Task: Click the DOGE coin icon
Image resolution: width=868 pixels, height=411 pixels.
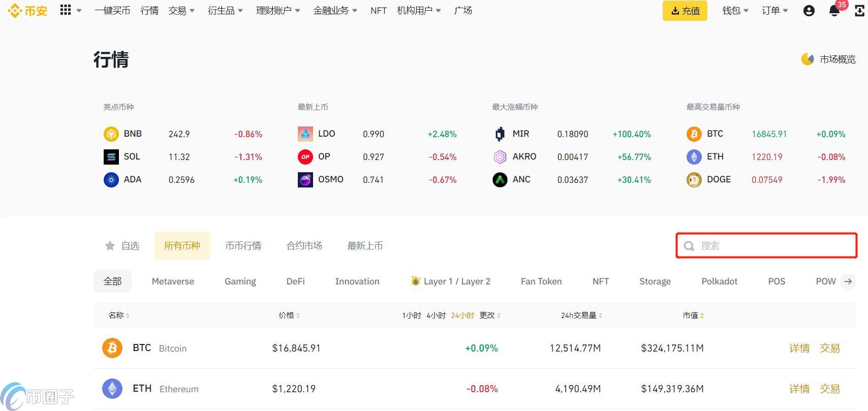Action: click(694, 180)
